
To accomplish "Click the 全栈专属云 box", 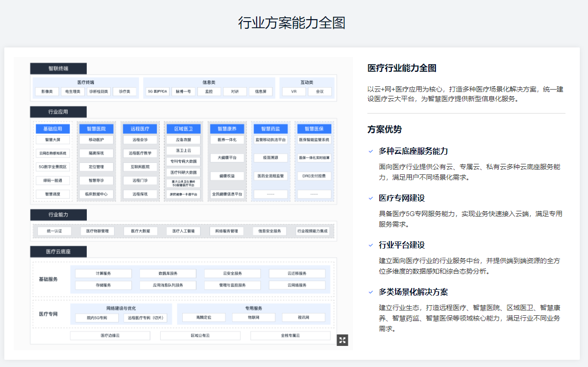I will [290, 335].
